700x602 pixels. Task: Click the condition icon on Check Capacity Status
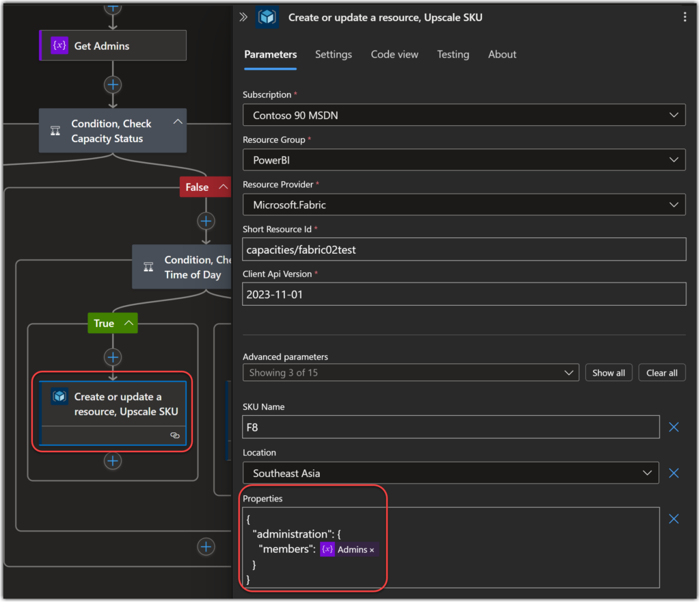coord(55,131)
